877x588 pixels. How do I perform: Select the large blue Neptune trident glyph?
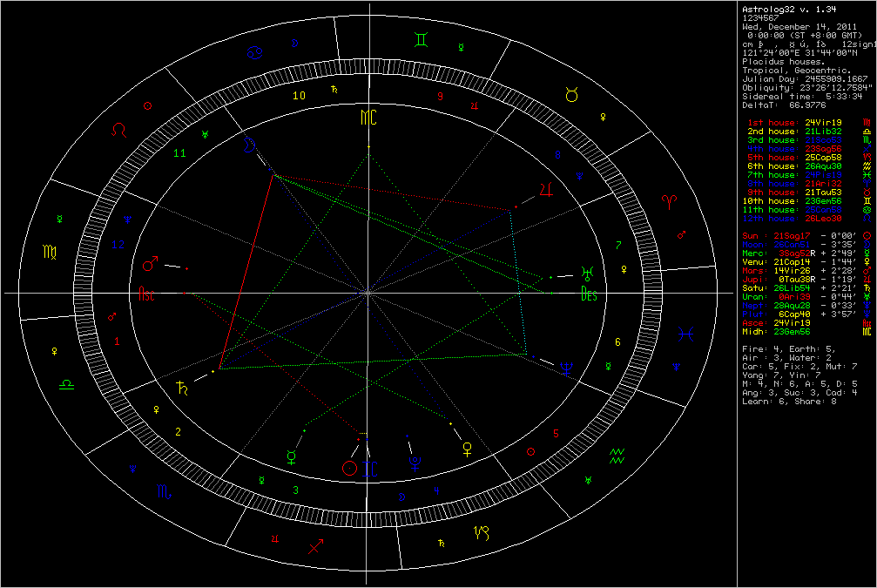coord(567,368)
